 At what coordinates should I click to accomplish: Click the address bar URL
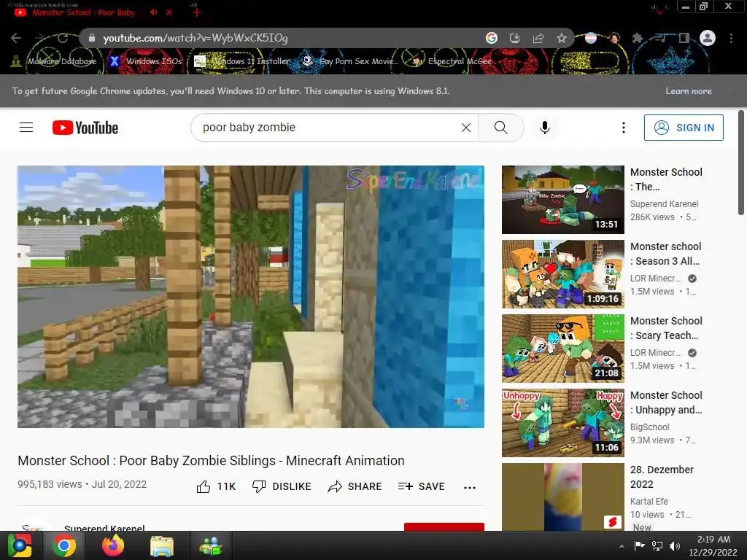click(196, 38)
